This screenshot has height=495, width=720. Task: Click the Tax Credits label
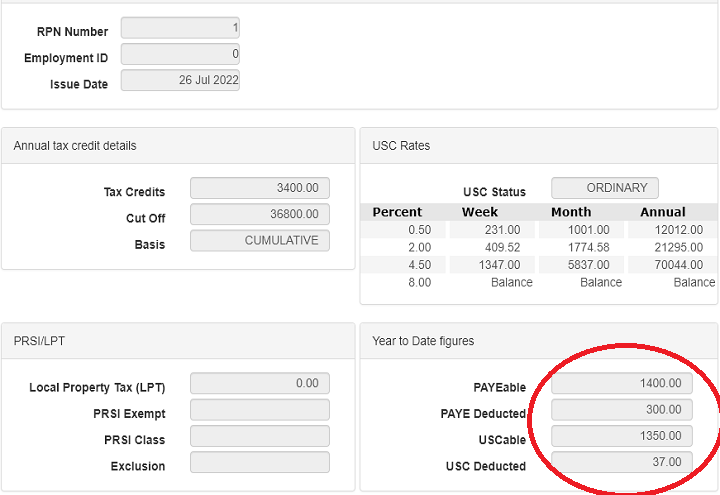(x=135, y=192)
